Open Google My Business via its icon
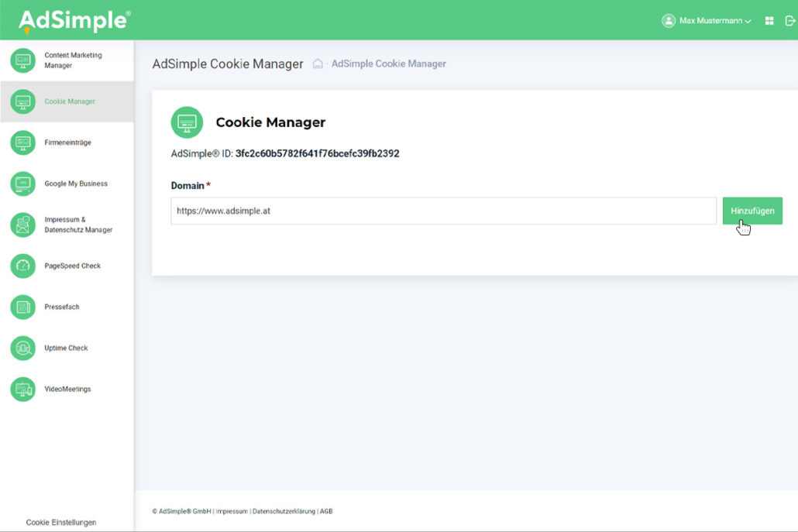This screenshot has width=798, height=532. pyautogui.click(x=23, y=184)
